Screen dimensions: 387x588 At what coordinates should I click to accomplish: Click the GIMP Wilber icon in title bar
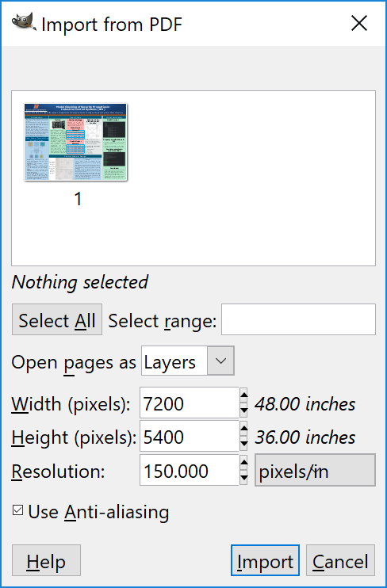[24, 22]
